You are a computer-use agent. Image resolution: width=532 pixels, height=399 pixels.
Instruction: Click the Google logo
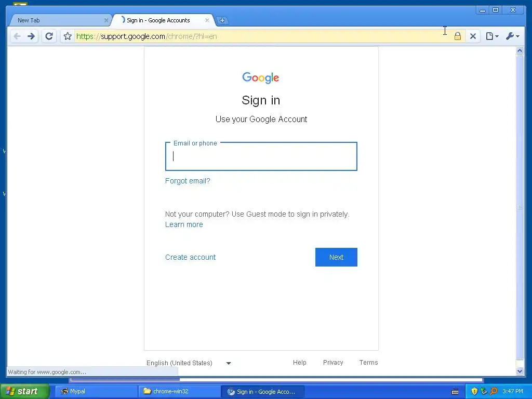point(261,78)
